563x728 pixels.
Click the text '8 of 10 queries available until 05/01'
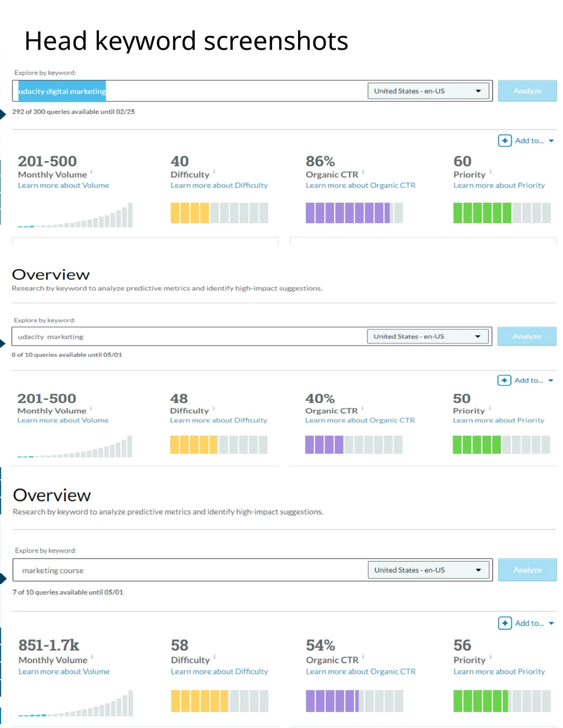67,355
